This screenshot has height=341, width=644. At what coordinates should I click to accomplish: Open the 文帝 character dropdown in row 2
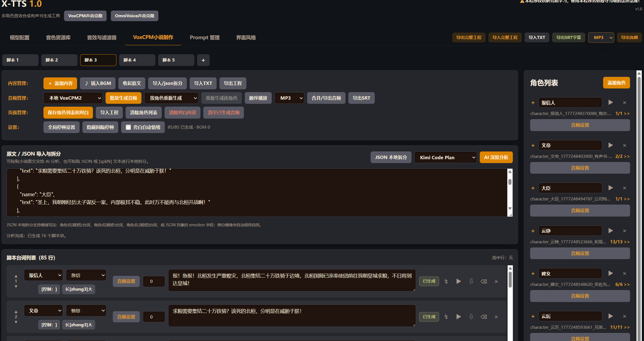click(x=43, y=311)
